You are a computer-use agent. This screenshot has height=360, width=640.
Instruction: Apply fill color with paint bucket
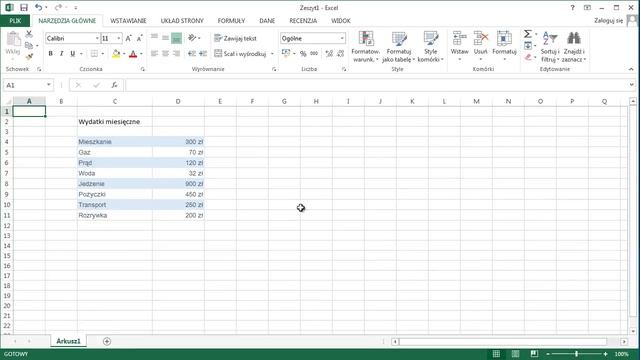pyautogui.click(x=116, y=53)
